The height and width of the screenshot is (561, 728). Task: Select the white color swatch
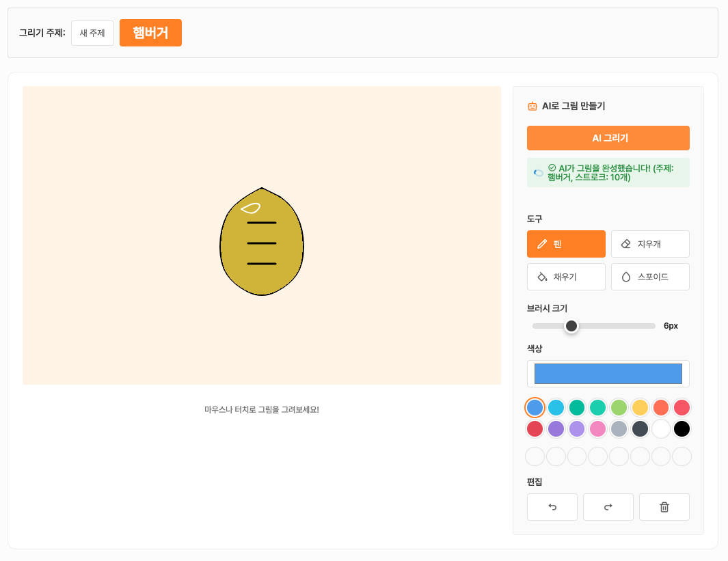tap(660, 429)
